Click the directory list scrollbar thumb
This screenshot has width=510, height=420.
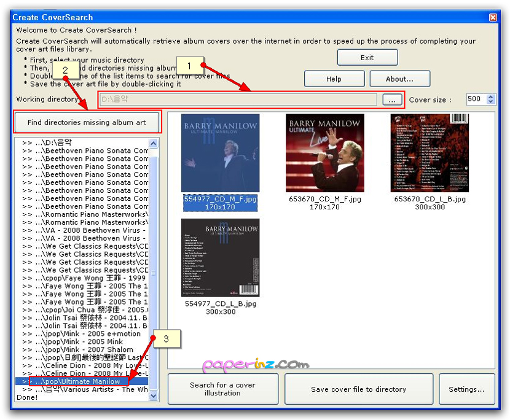(x=153, y=273)
